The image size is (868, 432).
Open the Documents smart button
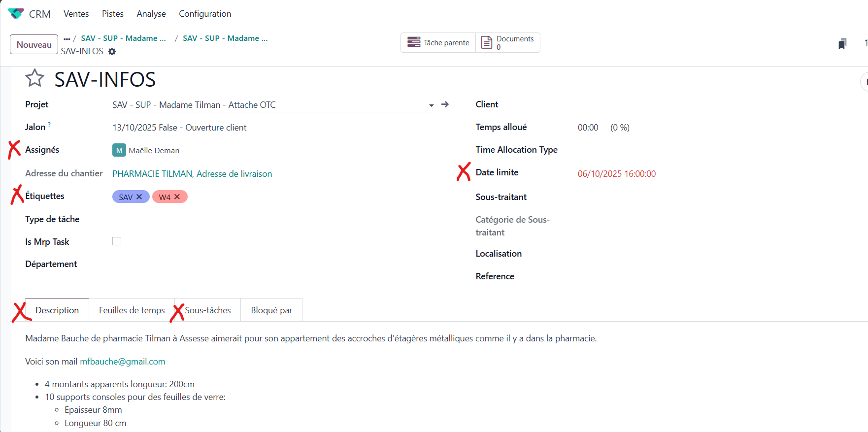tap(508, 43)
